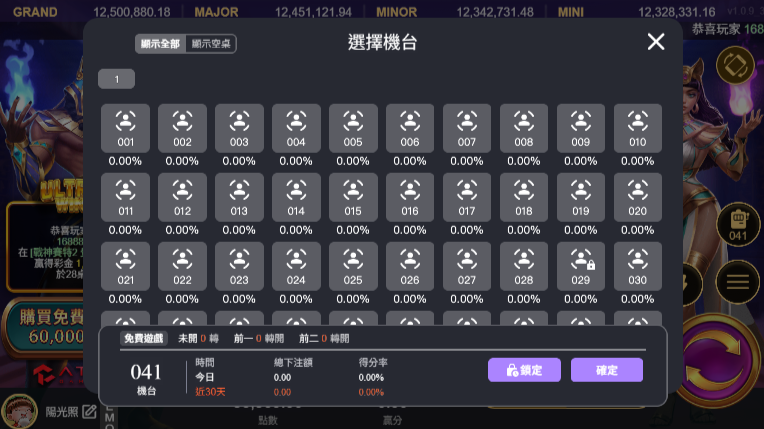The width and height of the screenshot is (764, 429).
Task: Select the 未開 0 轉 tab
Action: 198,338
